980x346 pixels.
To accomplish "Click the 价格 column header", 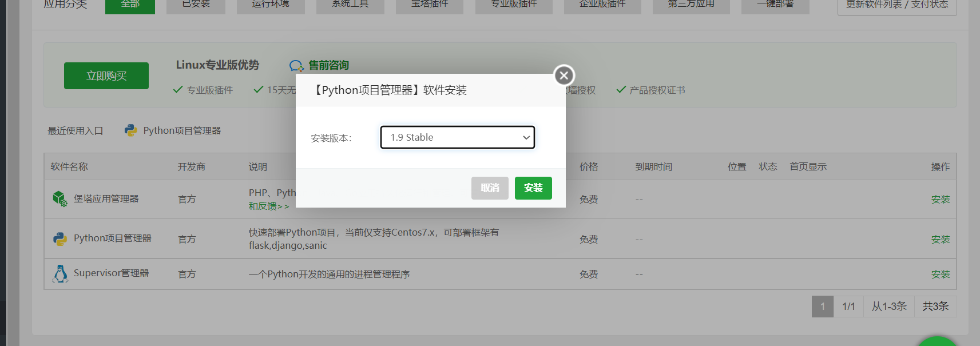I will [x=589, y=166].
